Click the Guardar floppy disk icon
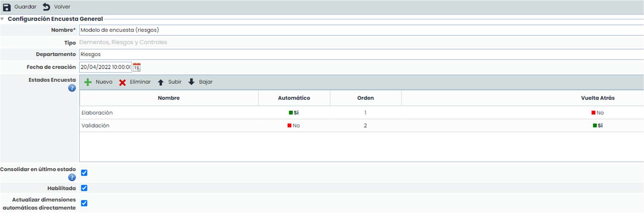This screenshot has width=644, height=213. point(7,7)
